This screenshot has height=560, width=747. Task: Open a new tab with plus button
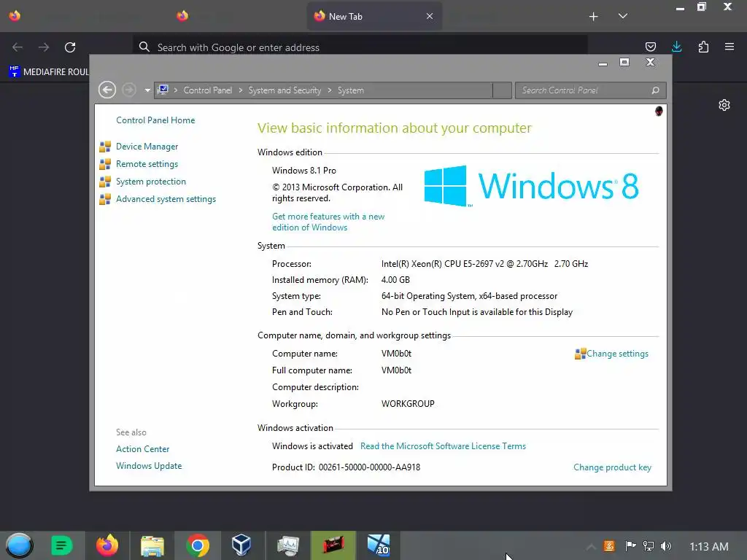pos(594,17)
